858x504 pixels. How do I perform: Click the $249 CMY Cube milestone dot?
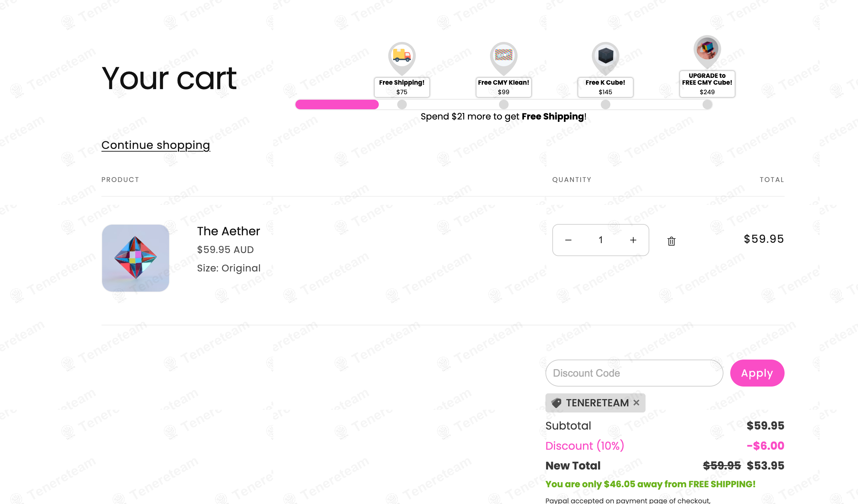(x=707, y=104)
